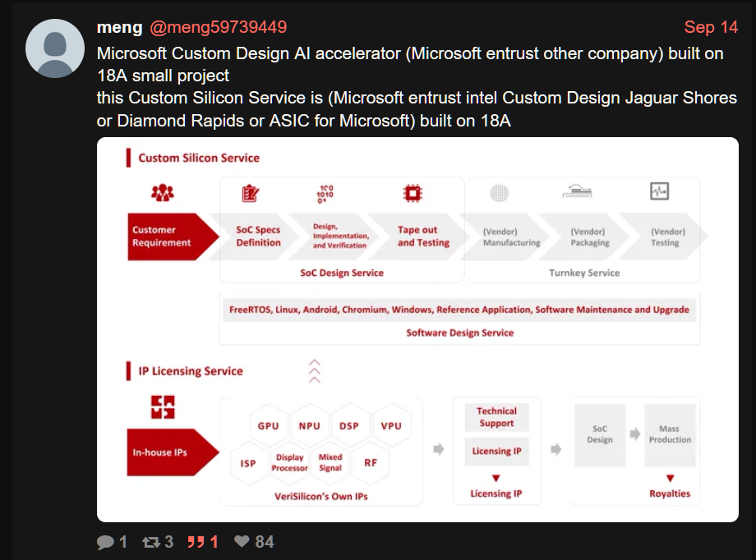Click the Customer Requirement red arrow

pos(173,236)
